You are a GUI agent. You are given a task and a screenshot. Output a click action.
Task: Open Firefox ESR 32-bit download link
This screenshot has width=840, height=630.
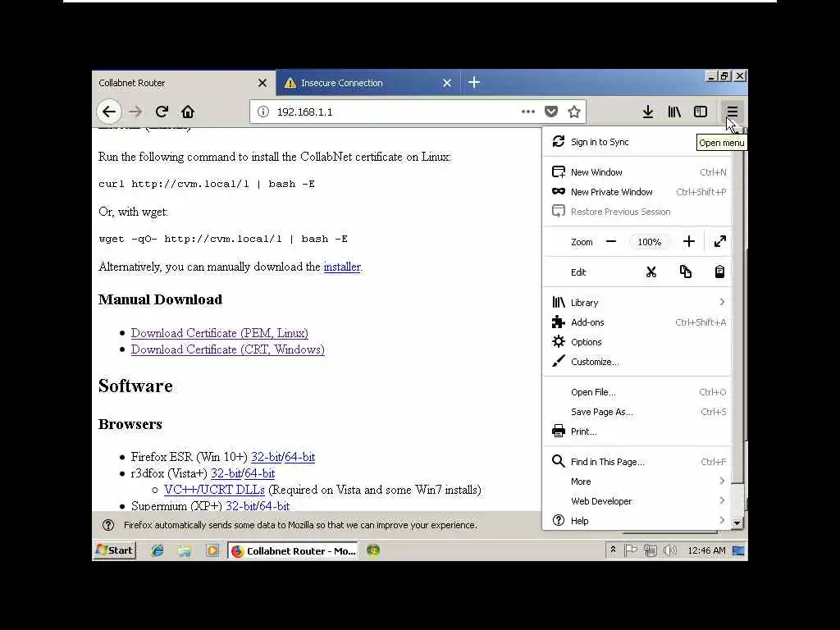(x=267, y=457)
